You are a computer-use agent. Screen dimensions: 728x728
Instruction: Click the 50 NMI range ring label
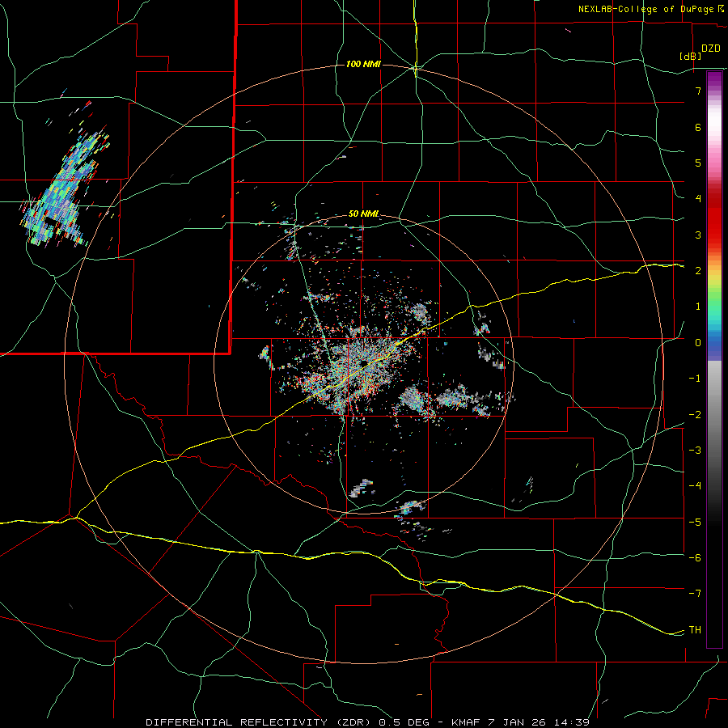(x=363, y=214)
